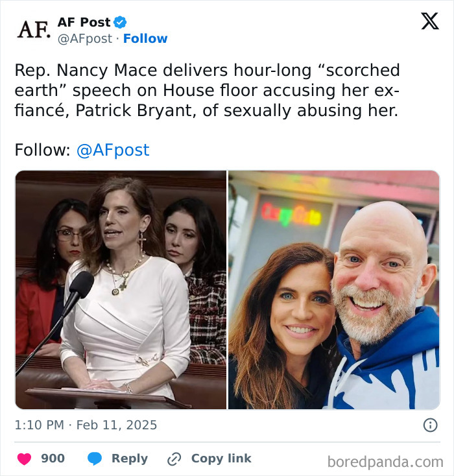Click the Copy link text
Screen dimensions: 454x476
pos(221,458)
